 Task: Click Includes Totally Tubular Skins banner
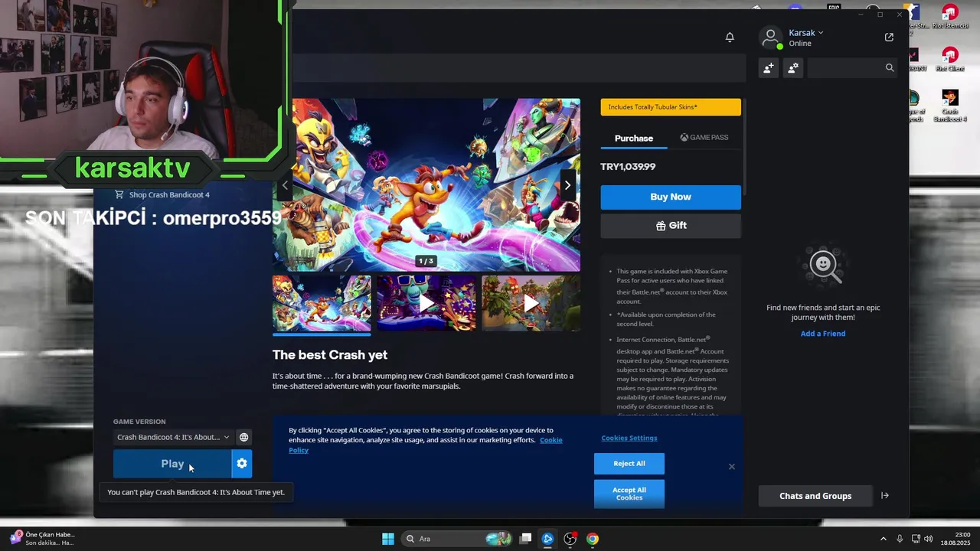[x=671, y=107]
